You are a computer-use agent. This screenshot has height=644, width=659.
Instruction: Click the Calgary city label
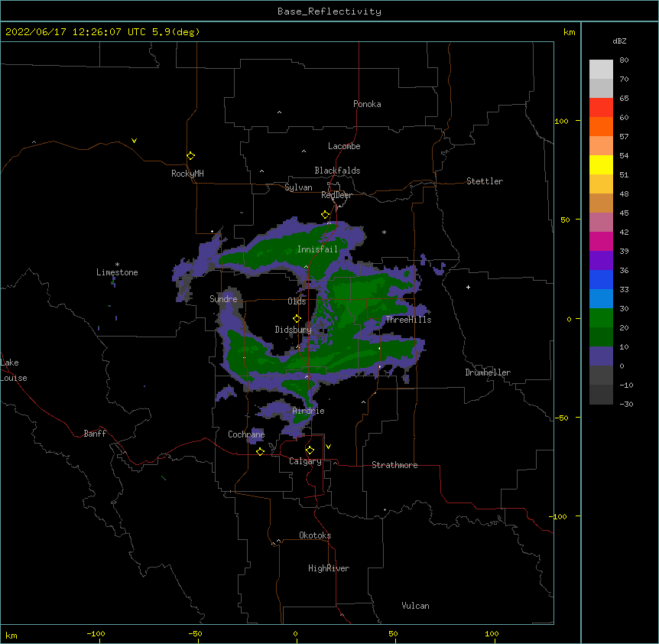[x=305, y=461]
